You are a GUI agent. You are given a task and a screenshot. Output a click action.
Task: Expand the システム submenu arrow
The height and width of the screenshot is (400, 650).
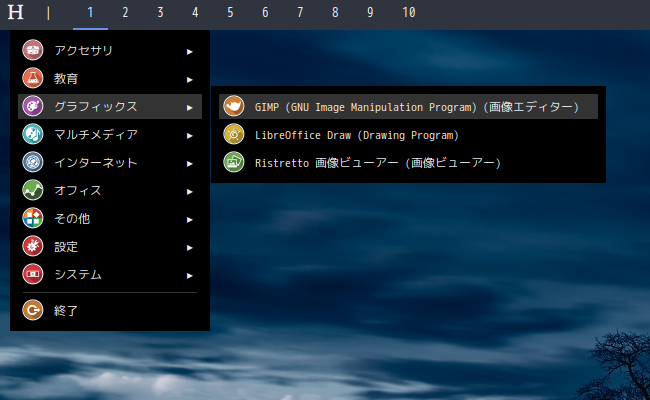[189, 275]
